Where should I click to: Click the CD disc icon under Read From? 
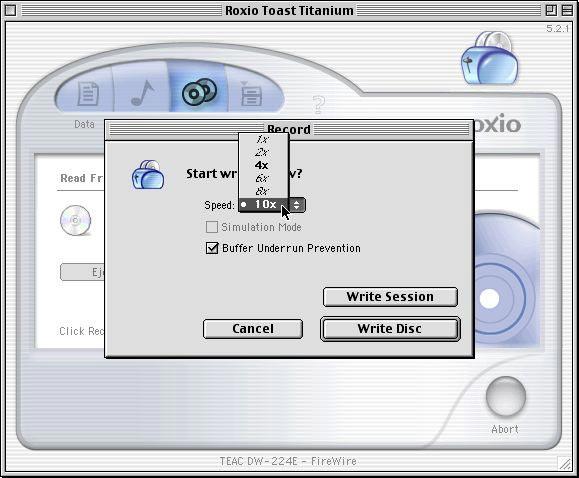click(76, 221)
